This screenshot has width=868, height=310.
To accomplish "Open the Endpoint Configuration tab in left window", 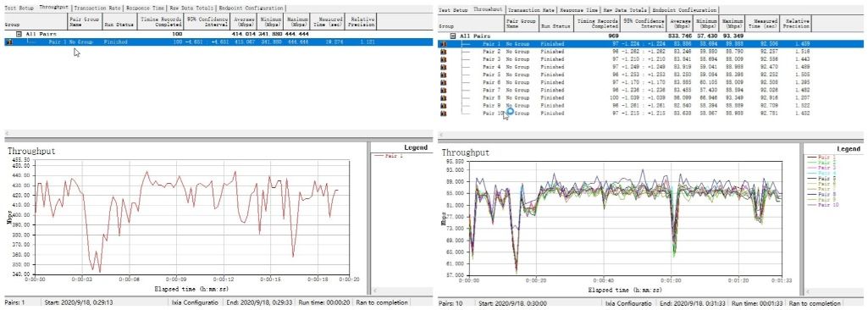I will pos(251,8).
